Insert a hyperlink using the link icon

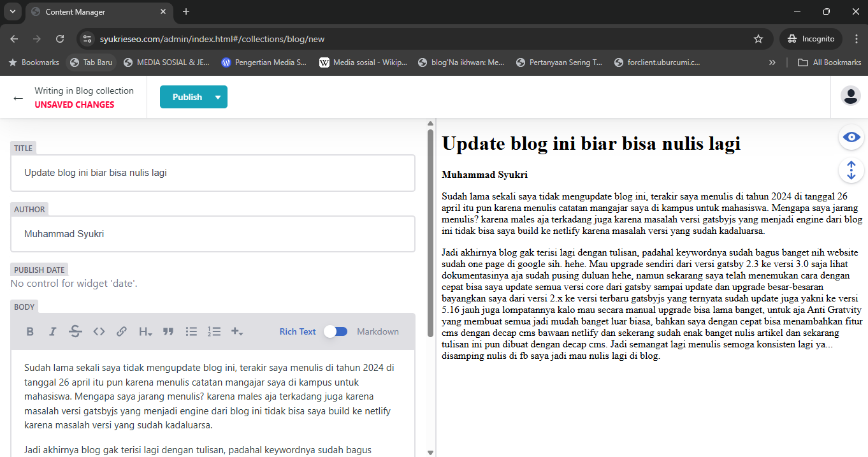click(122, 331)
